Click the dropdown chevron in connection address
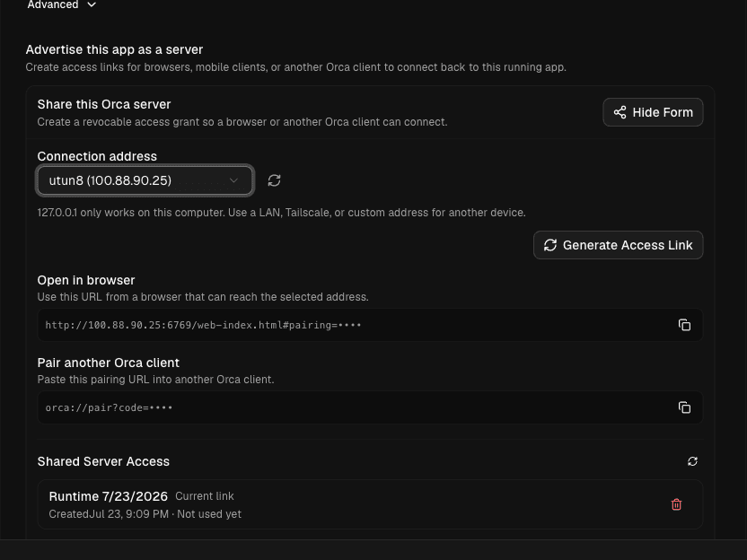The image size is (747, 560). (233, 180)
